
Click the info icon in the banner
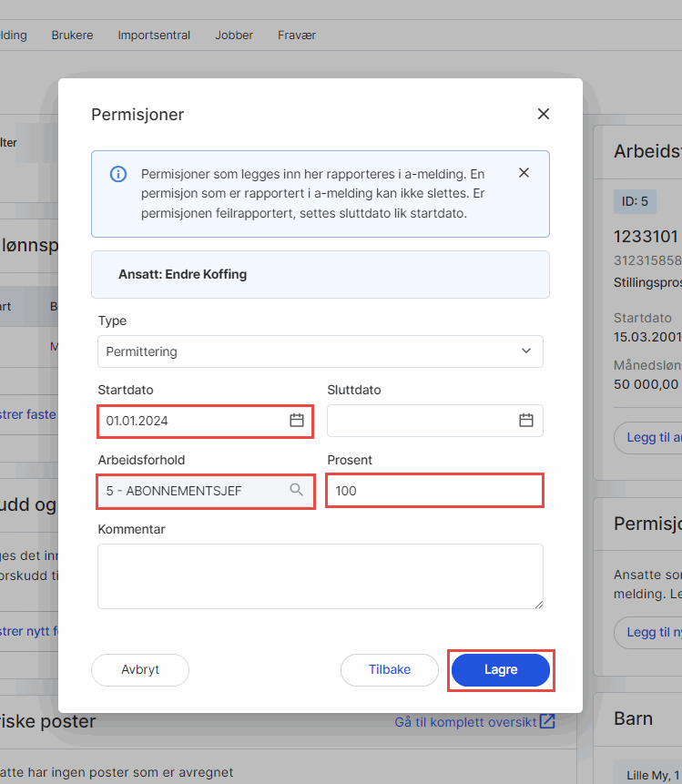click(118, 174)
